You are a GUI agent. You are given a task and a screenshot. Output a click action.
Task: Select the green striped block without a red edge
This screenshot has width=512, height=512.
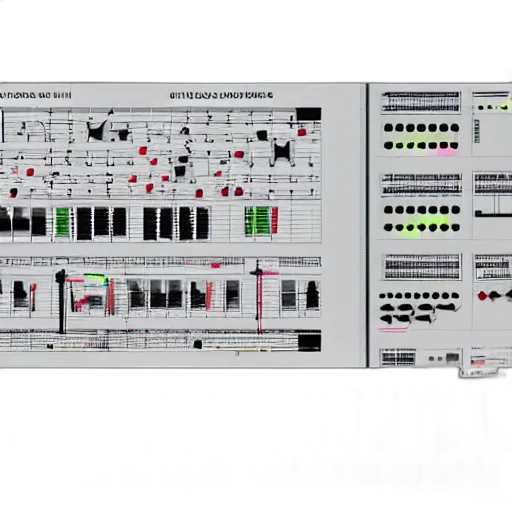tap(62, 222)
